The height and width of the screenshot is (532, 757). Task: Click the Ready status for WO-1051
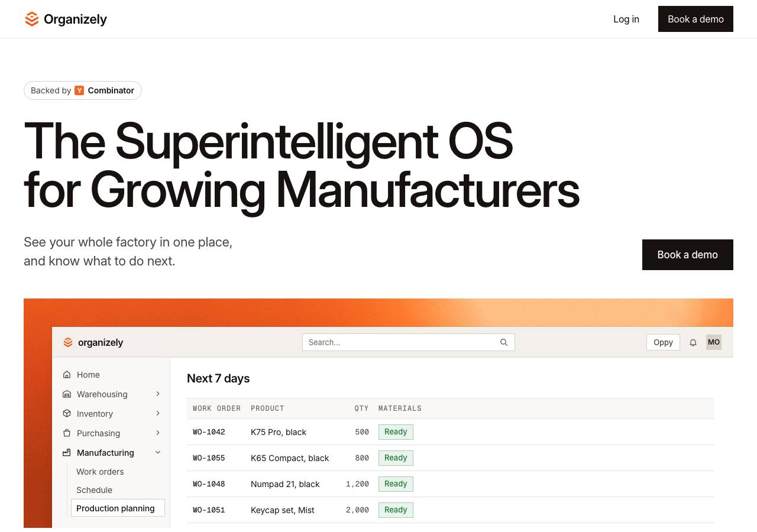pyautogui.click(x=396, y=510)
